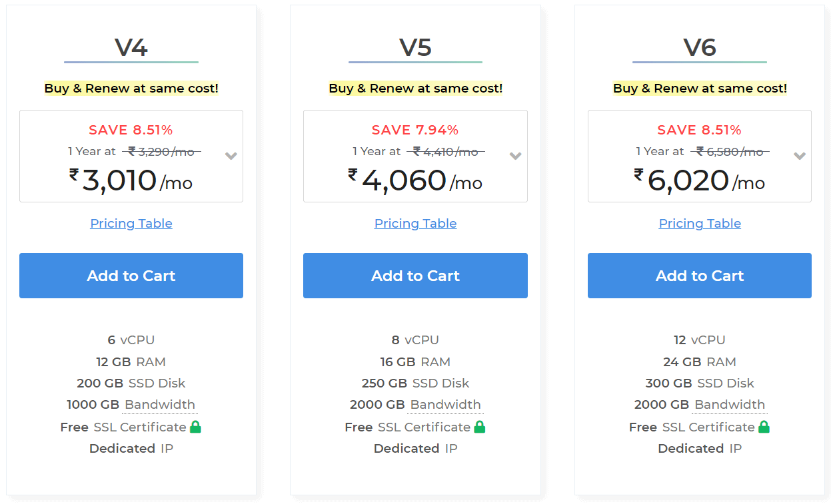Image resolution: width=831 pixels, height=504 pixels.
Task: Click the green lock icon in V5 plan
Action: (x=480, y=427)
